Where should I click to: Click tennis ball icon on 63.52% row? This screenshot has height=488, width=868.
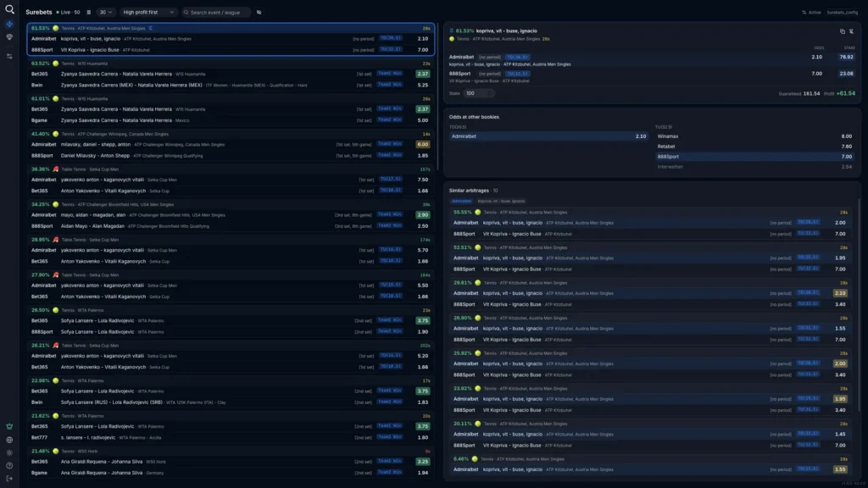(x=55, y=64)
